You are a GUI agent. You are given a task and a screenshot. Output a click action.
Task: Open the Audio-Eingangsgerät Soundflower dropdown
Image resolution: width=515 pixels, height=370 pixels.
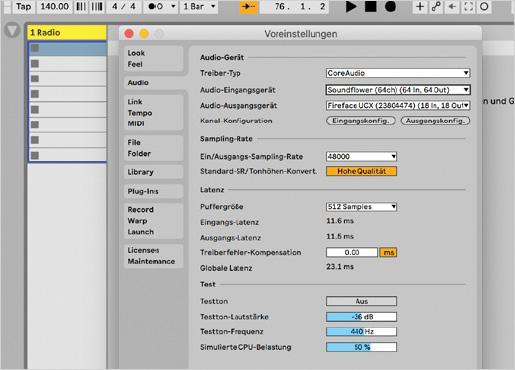(x=398, y=90)
